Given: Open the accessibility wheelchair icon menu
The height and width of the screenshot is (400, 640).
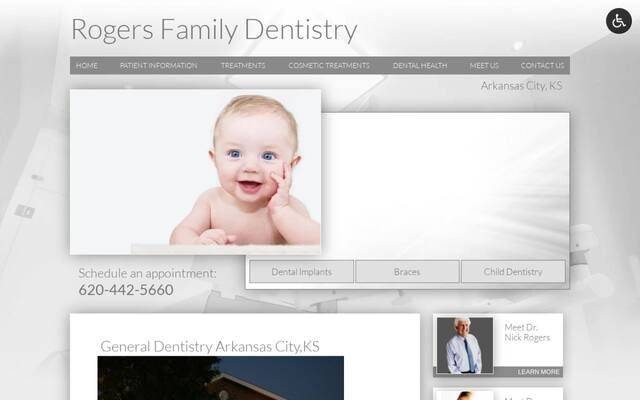Looking at the screenshot, I should (x=619, y=21).
